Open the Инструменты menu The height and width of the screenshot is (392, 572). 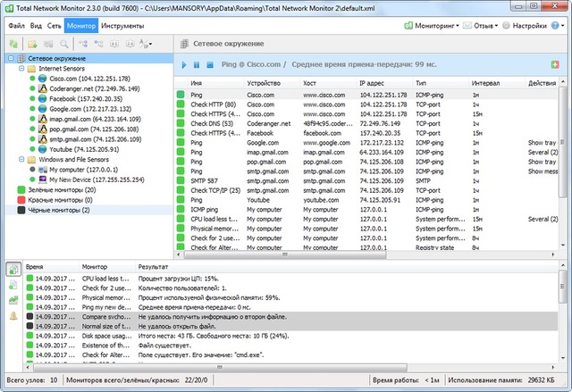tap(122, 26)
